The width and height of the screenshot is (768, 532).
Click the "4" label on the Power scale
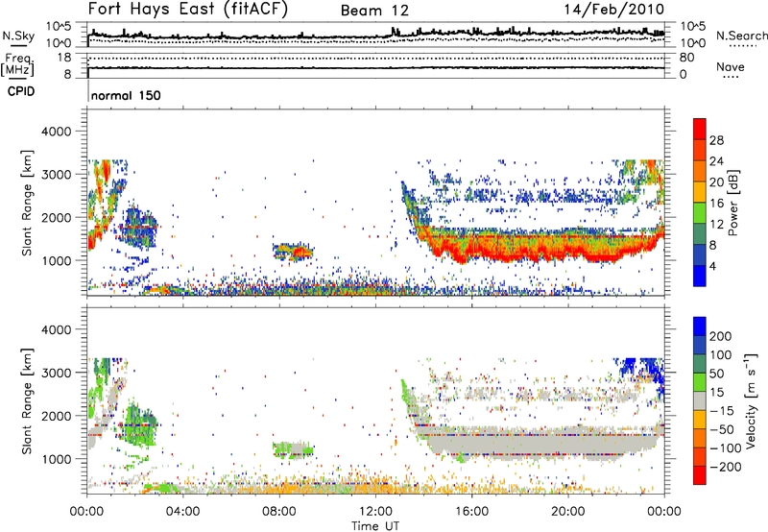pyautogui.click(x=712, y=266)
